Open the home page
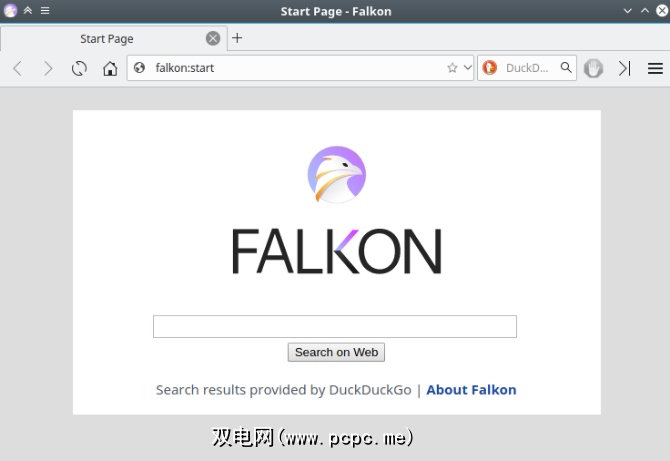The image size is (670, 461). click(110, 68)
